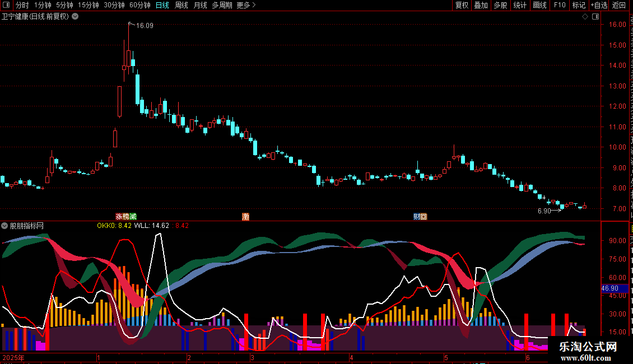Open the F10 company info
The height and width of the screenshot is (364, 633).
[x=560, y=5]
